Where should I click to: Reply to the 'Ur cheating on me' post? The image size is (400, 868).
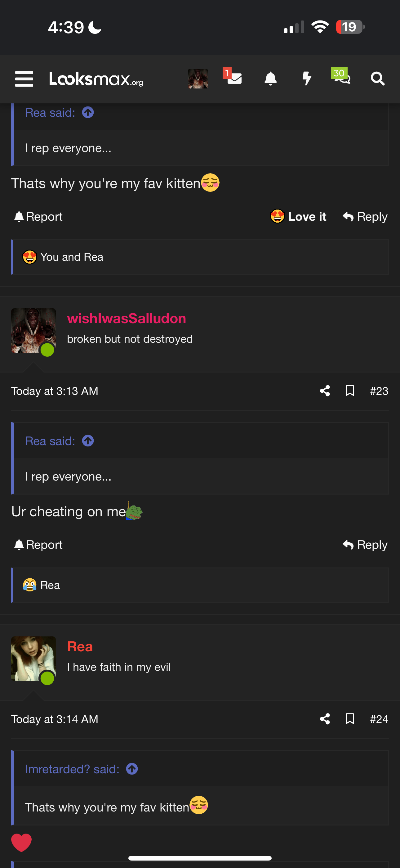(365, 545)
